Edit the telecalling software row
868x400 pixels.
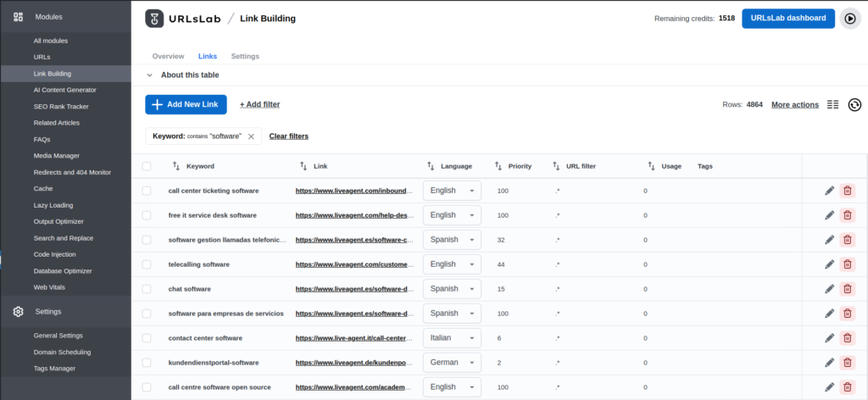829,264
